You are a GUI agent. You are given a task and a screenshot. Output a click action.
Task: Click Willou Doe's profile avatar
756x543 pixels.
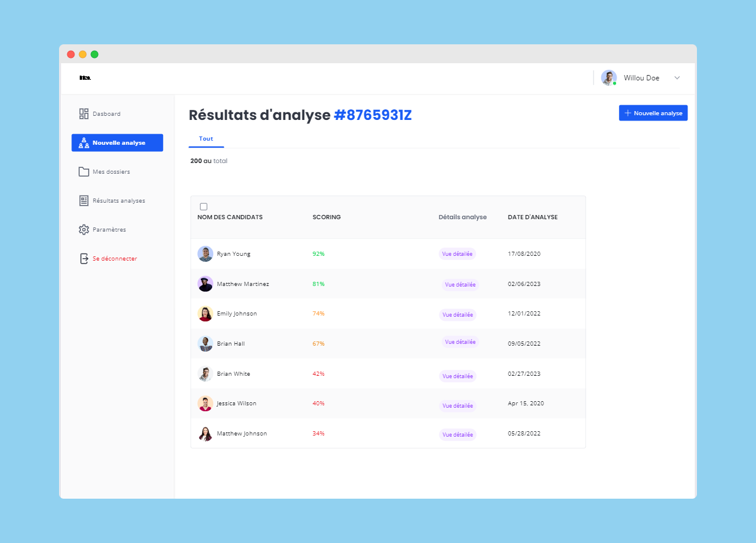(609, 77)
